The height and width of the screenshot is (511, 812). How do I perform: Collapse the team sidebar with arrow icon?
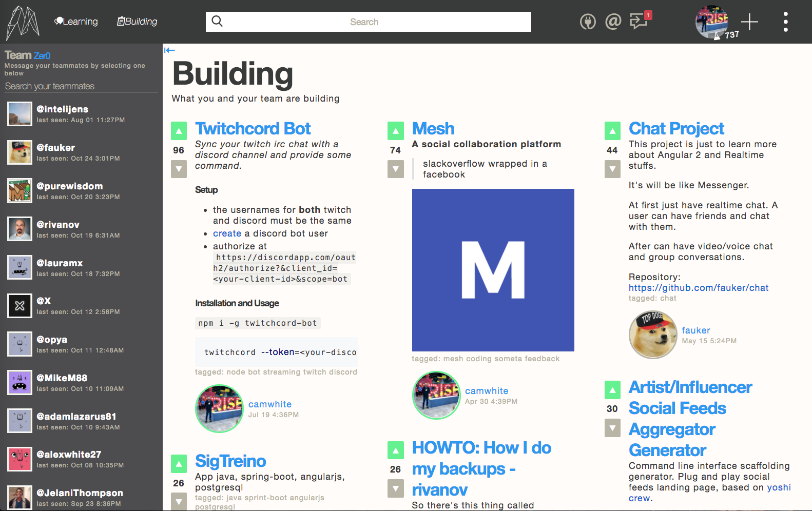point(169,50)
